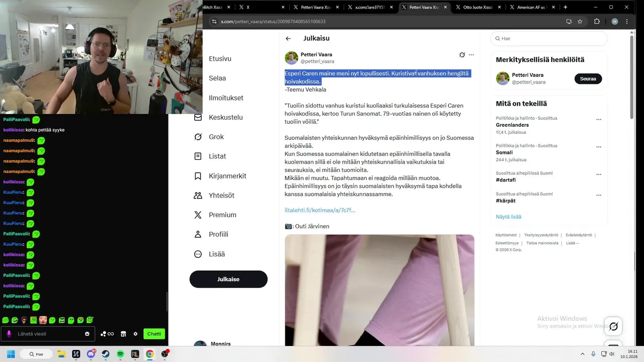Image resolution: width=644 pixels, height=362 pixels.
Task: Click the site info icon in address bar
Action: click(214, 22)
